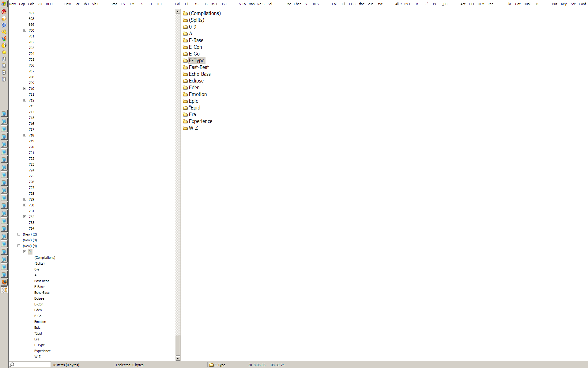Click the MSN butterfly quick-launch icon
Viewport: 588px width, 368px height.
coord(4,39)
